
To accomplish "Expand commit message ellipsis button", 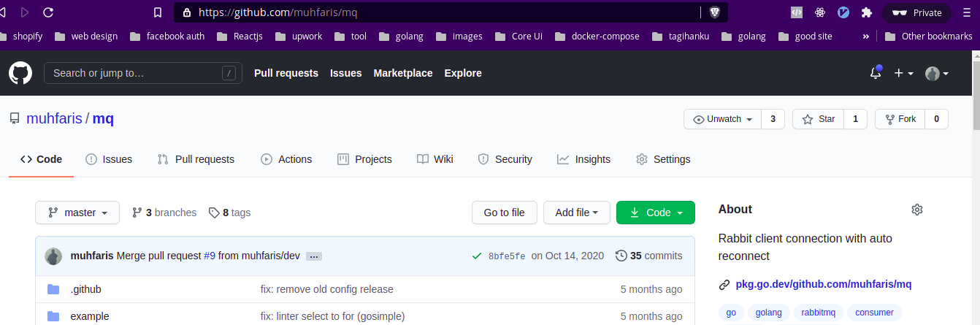I will [314, 256].
